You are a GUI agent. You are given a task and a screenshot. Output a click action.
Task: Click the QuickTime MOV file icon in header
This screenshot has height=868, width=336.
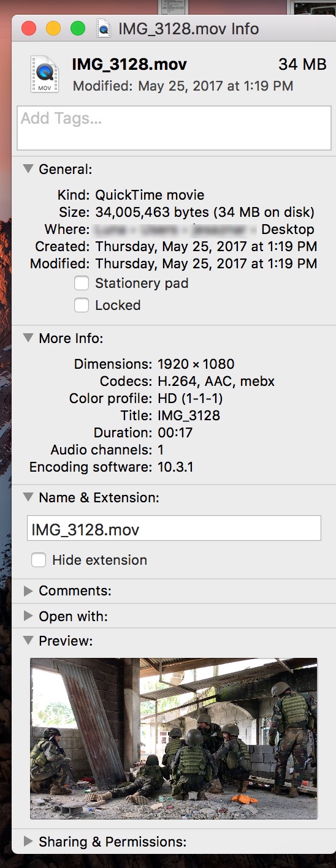pos(45,74)
